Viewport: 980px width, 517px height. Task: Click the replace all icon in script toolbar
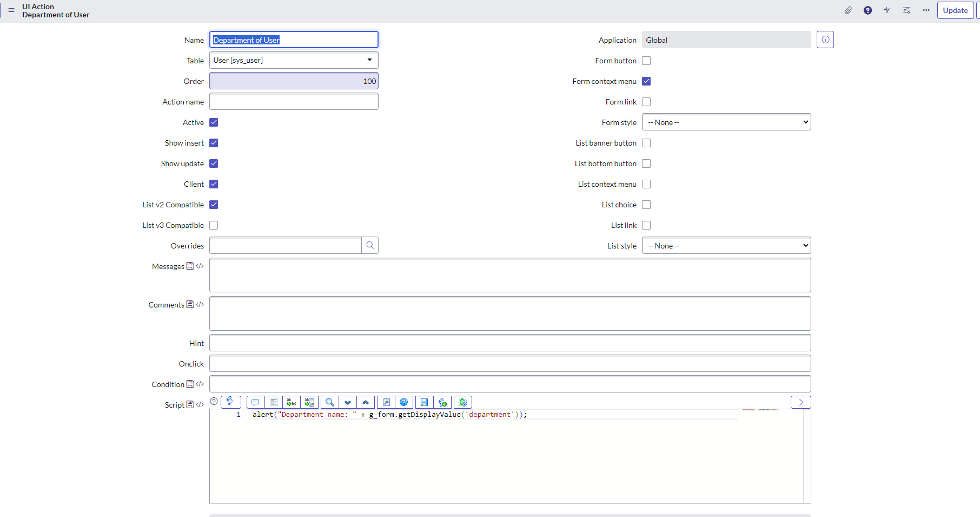click(309, 402)
